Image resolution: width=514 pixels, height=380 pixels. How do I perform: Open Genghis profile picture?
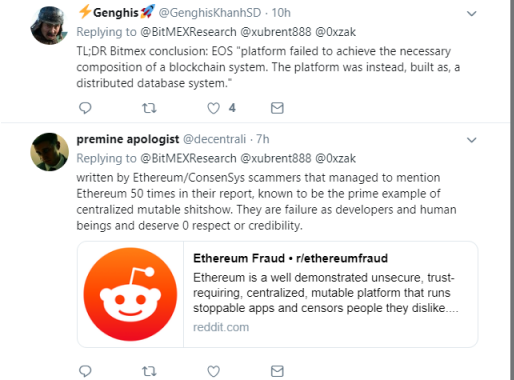49,25
